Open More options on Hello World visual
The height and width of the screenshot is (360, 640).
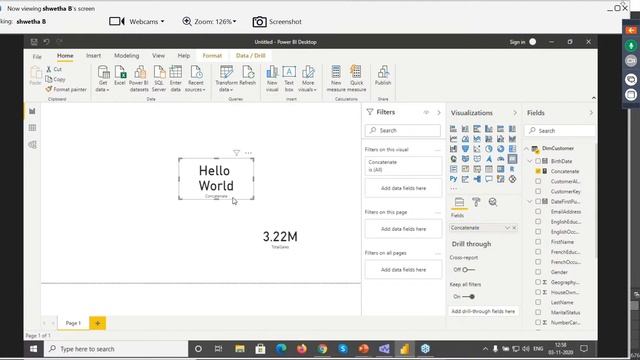pos(248,153)
